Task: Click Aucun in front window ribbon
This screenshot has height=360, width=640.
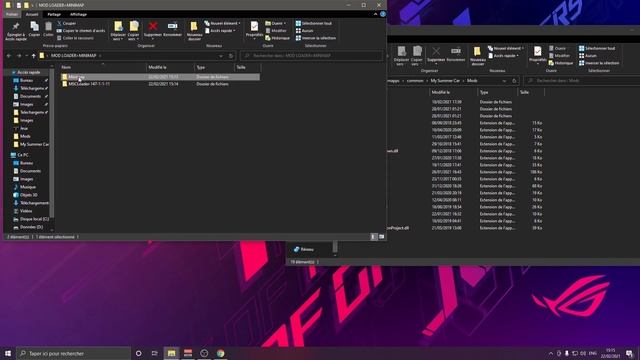Action: point(304,31)
